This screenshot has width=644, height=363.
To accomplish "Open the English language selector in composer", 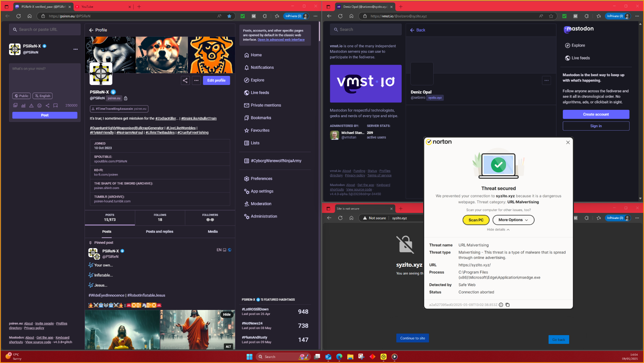I will point(42,96).
